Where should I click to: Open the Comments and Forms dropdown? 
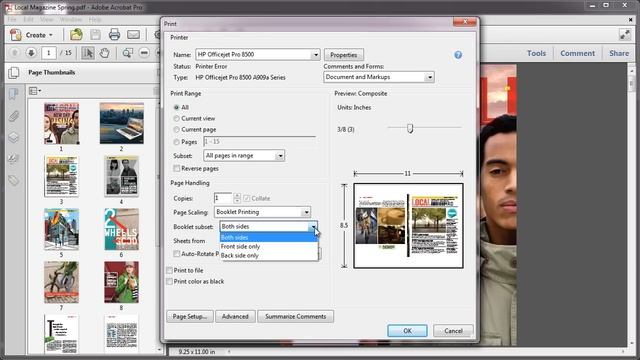point(429,77)
